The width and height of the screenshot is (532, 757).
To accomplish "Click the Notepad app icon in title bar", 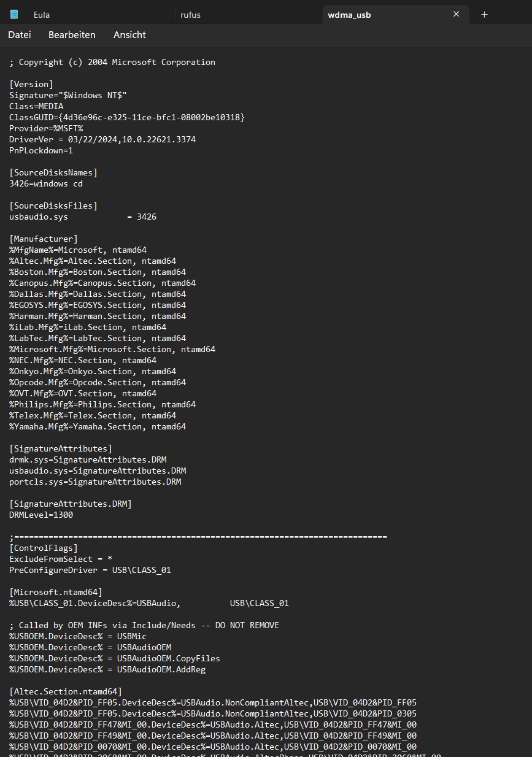I will 13,14.
